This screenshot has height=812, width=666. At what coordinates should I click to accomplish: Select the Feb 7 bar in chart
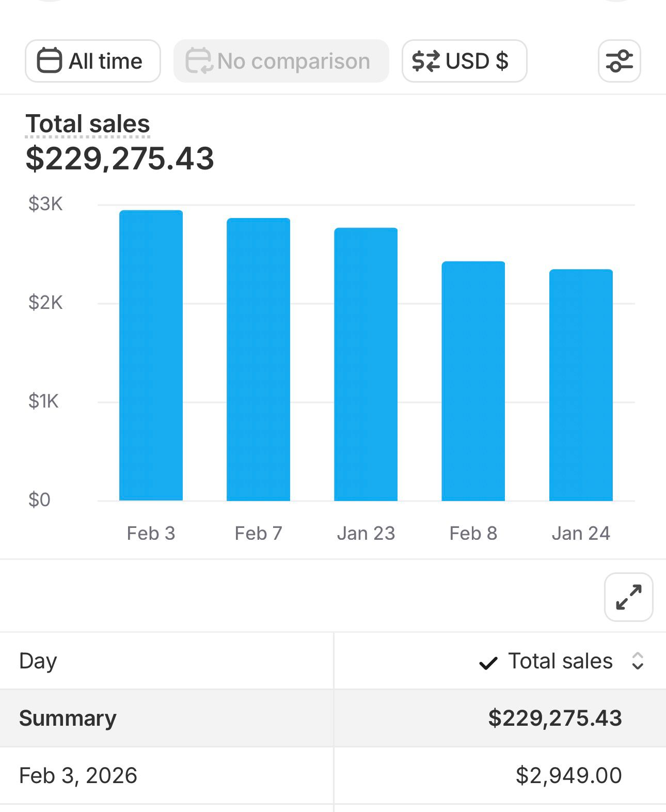258,359
